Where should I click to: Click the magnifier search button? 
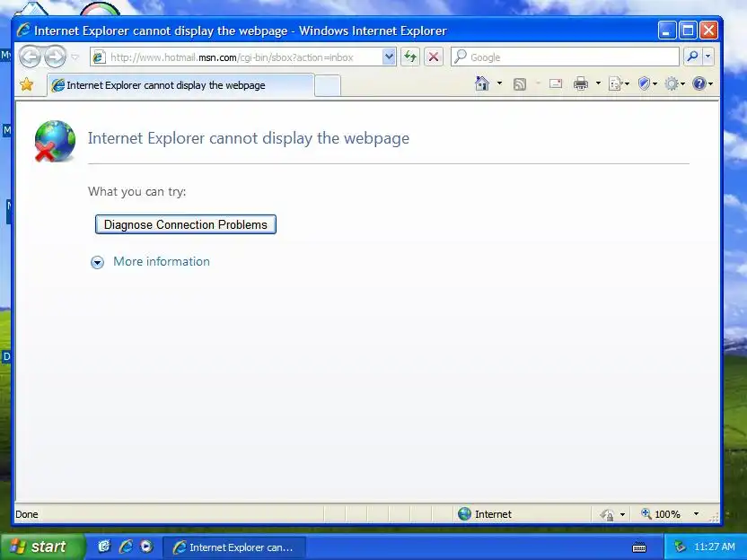coord(692,57)
